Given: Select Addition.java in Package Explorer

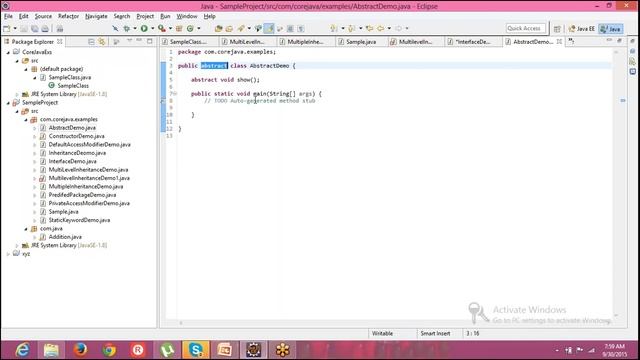Looking at the screenshot, I should click(65, 237).
